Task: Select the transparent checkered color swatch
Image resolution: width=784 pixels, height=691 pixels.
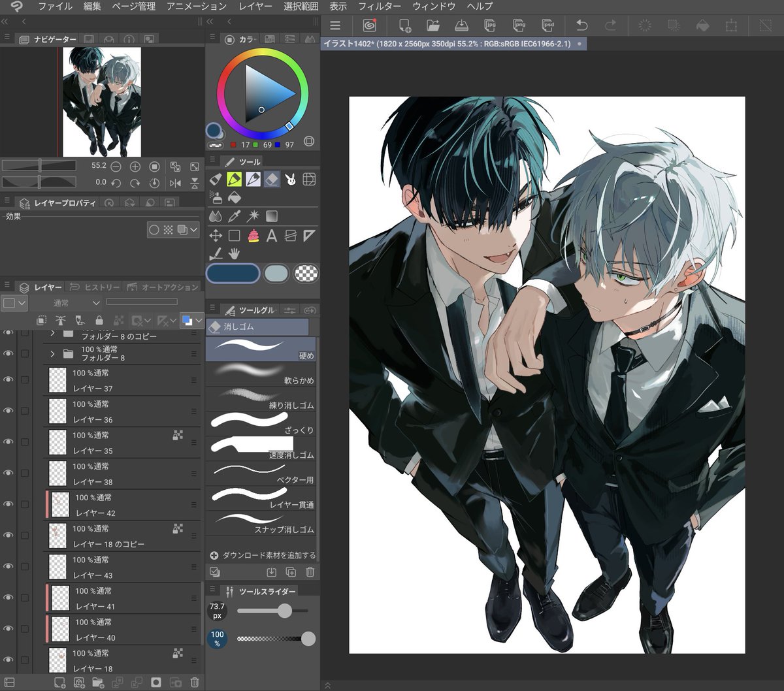Action: 306,273
